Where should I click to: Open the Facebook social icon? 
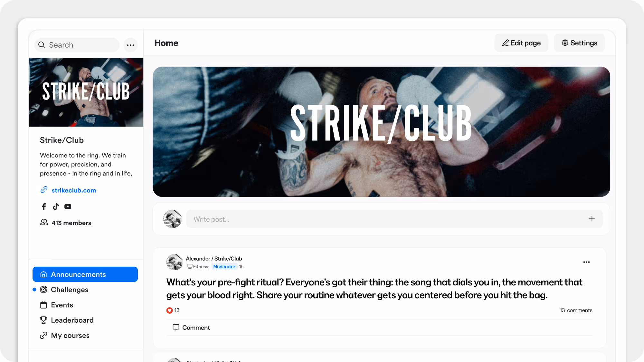[x=44, y=206]
